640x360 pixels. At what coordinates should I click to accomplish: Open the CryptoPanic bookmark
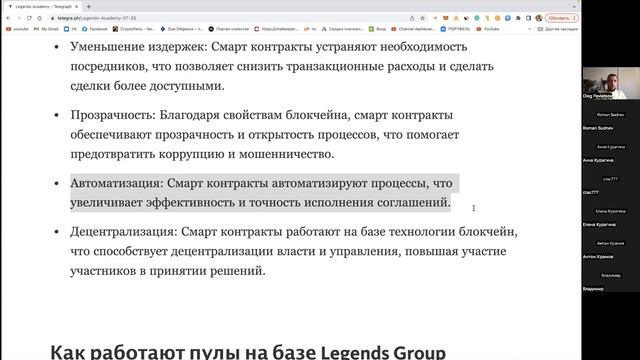134,29
